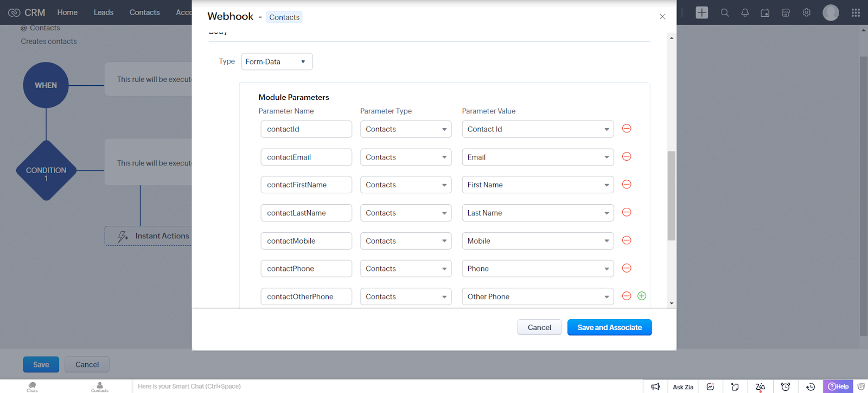Open Parameter Value dropdown showing Mobile
This screenshot has height=393, width=868.
coord(538,241)
